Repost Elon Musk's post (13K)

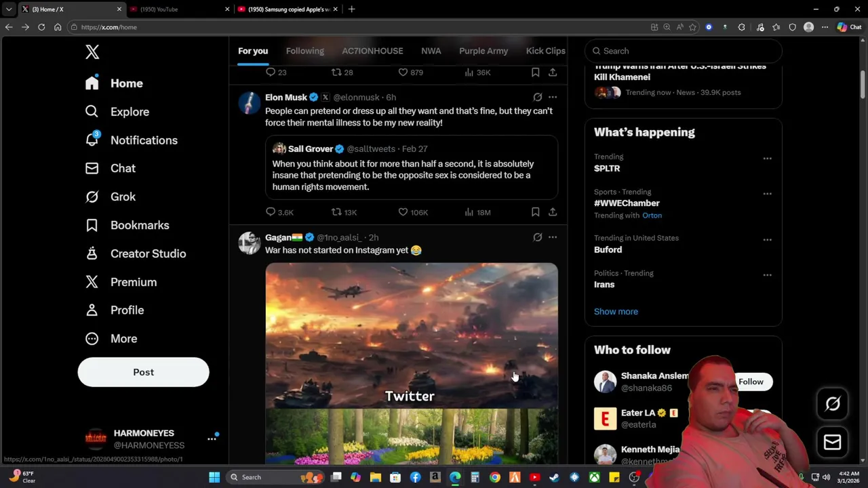(x=344, y=212)
